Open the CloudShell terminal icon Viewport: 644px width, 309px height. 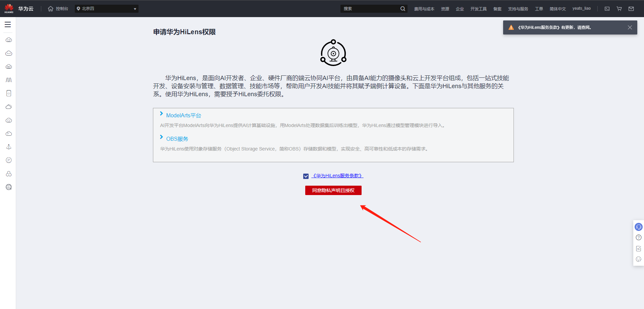[607, 9]
